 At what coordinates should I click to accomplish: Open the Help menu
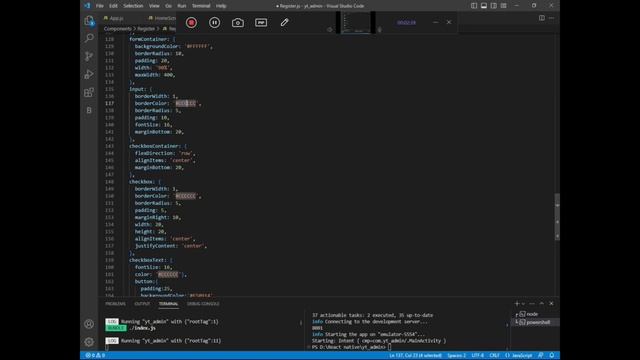pyautogui.click(x=221, y=6)
